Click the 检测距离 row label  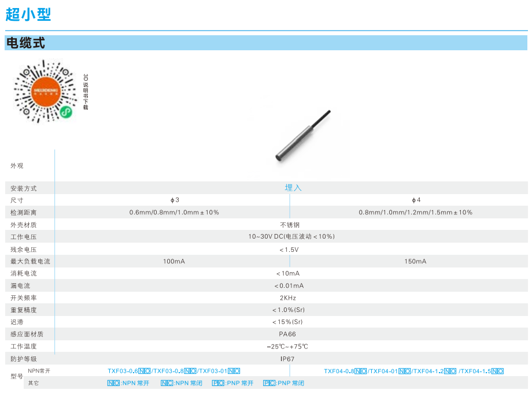[x=24, y=212]
